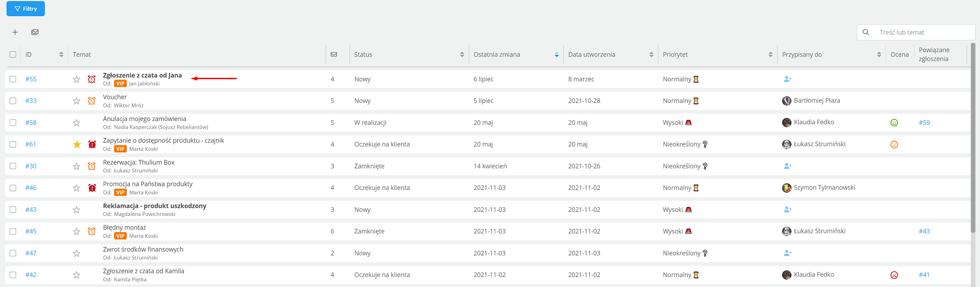Viewport: 980px width, 287px height.
Task: Open ticket ID link #55
Action: 31,79
